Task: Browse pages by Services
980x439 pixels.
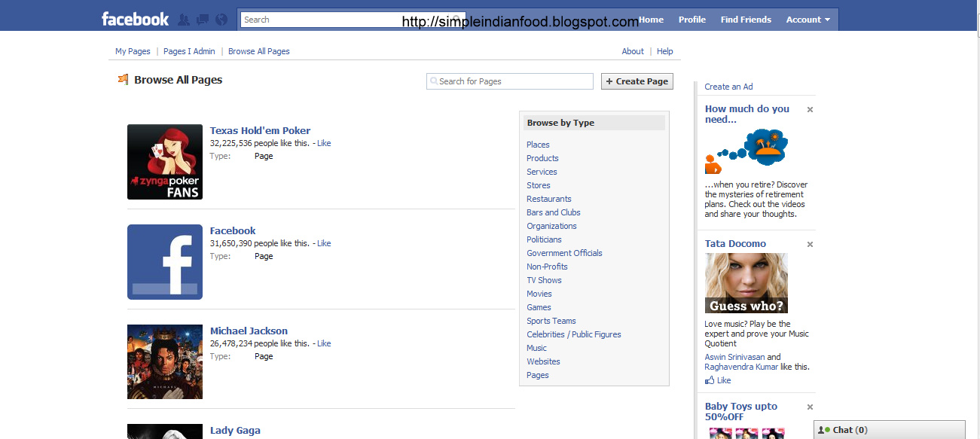Action: click(542, 172)
